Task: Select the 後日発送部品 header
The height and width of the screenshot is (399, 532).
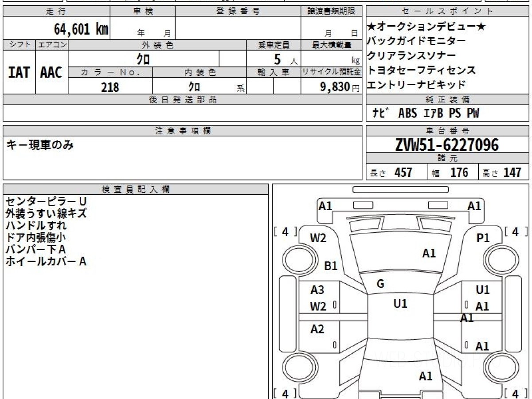Action: tap(183, 100)
